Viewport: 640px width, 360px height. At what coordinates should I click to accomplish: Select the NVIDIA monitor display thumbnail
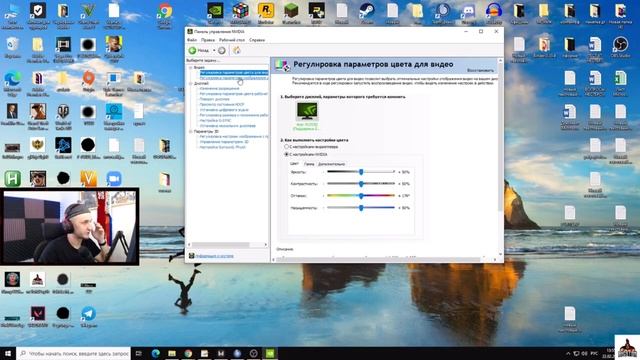307,111
